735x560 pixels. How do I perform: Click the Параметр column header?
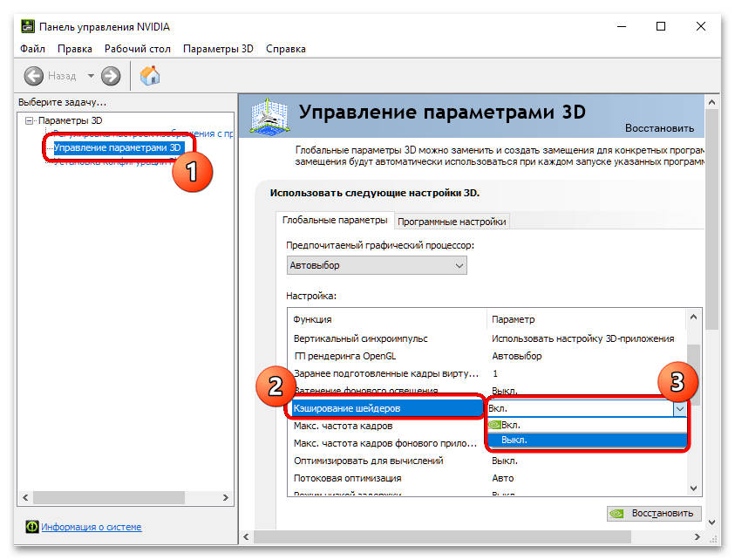click(513, 319)
